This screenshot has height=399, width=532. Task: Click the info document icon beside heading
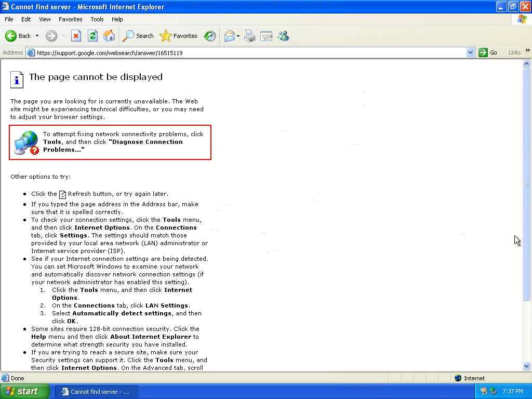pos(17,79)
